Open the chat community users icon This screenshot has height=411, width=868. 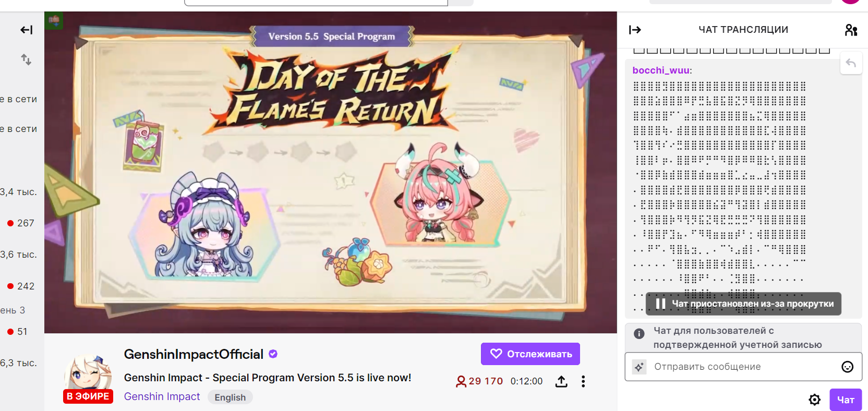(x=851, y=30)
